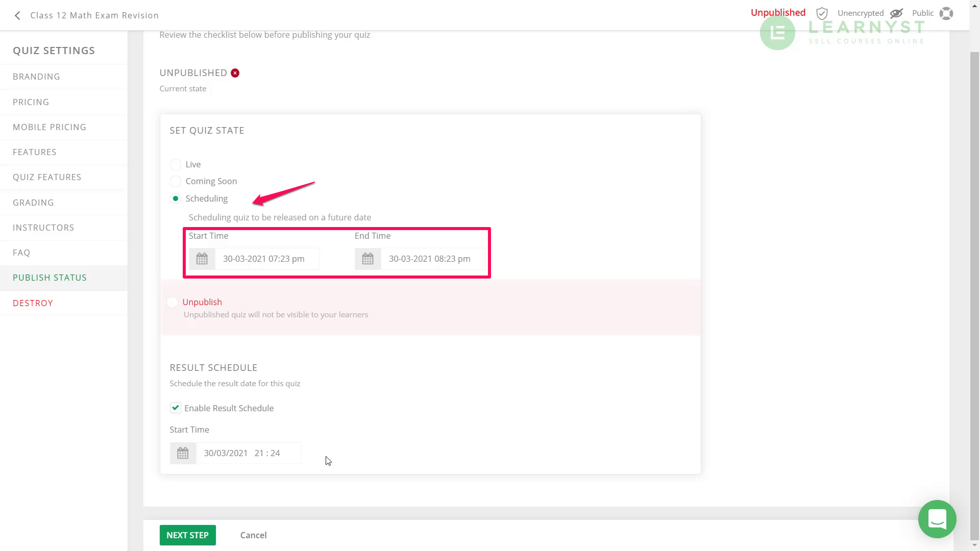This screenshot has width=980, height=551.
Task: Open Publish Status settings section
Action: (x=64, y=278)
